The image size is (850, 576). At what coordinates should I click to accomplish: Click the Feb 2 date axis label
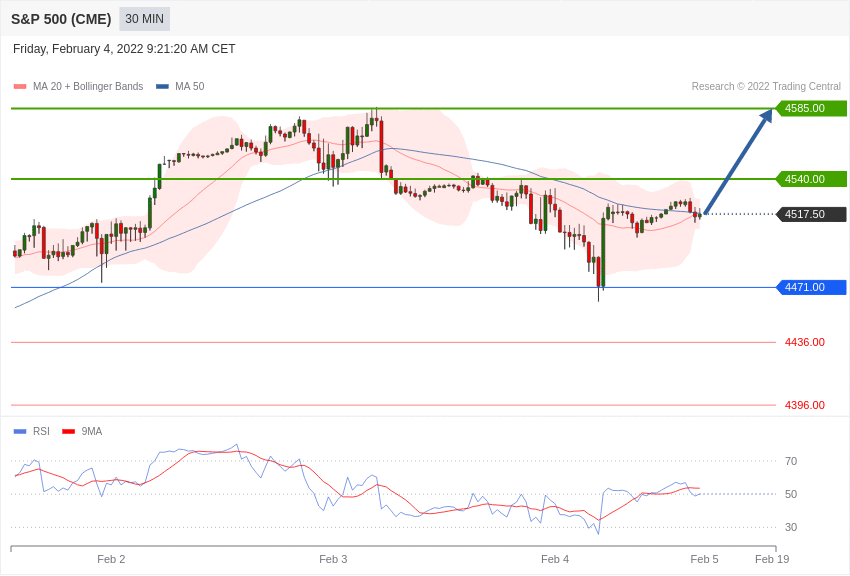[x=111, y=559]
